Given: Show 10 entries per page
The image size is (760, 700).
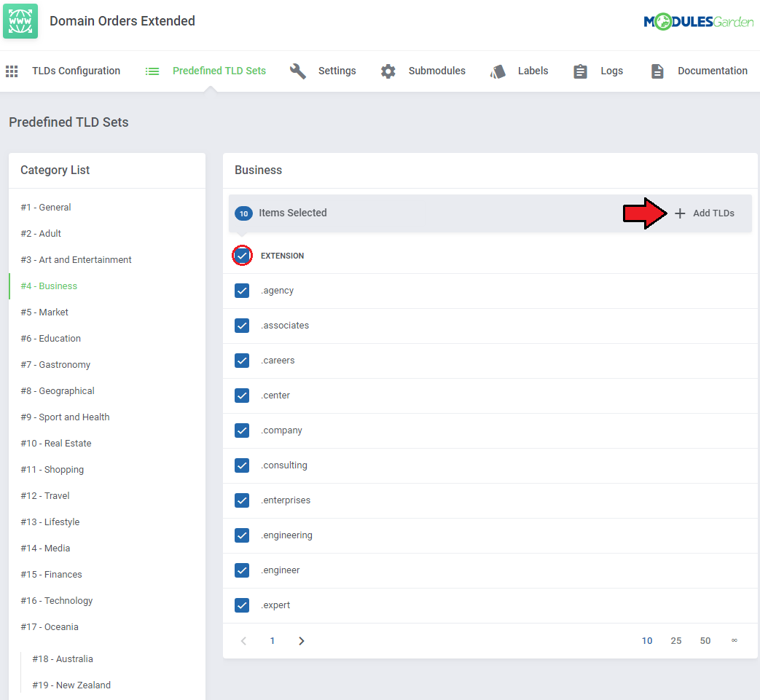Looking at the screenshot, I should click(647, 641).
